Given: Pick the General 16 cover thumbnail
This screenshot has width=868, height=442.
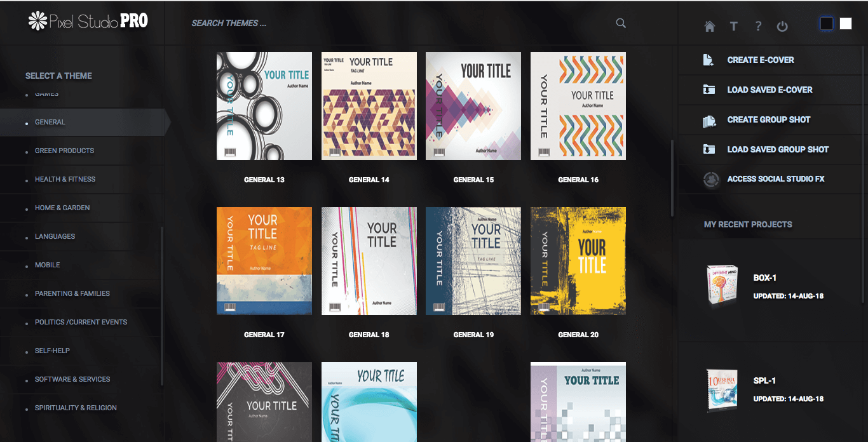Looking at the screenshot, I should (578, 106).
